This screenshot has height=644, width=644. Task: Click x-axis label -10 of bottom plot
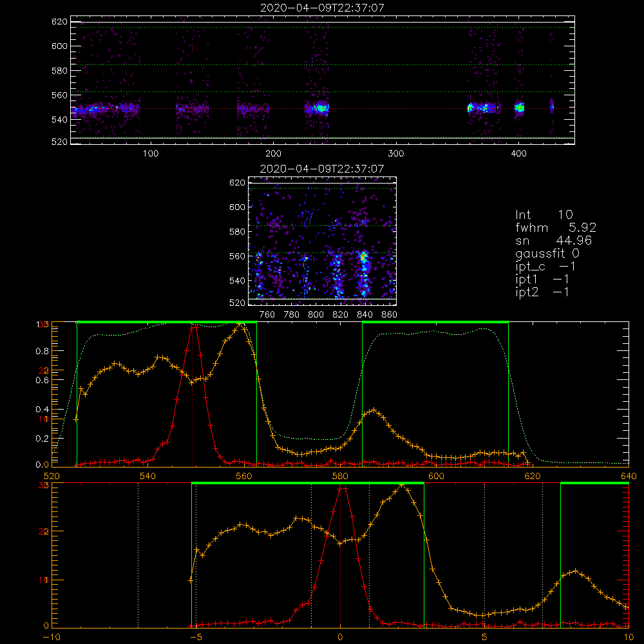[51, 638]
